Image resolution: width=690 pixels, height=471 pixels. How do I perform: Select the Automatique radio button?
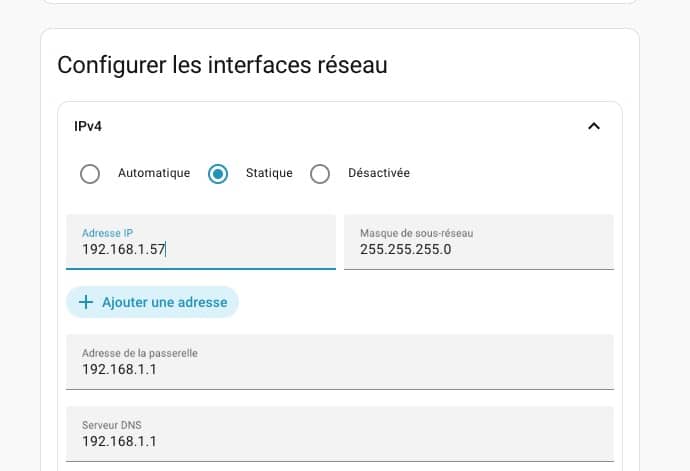point(90,174)
